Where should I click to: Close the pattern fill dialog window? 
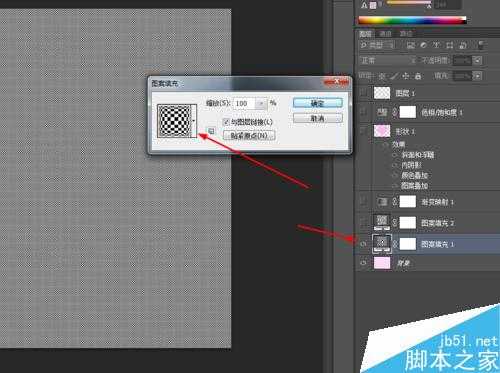pos(336,82)
